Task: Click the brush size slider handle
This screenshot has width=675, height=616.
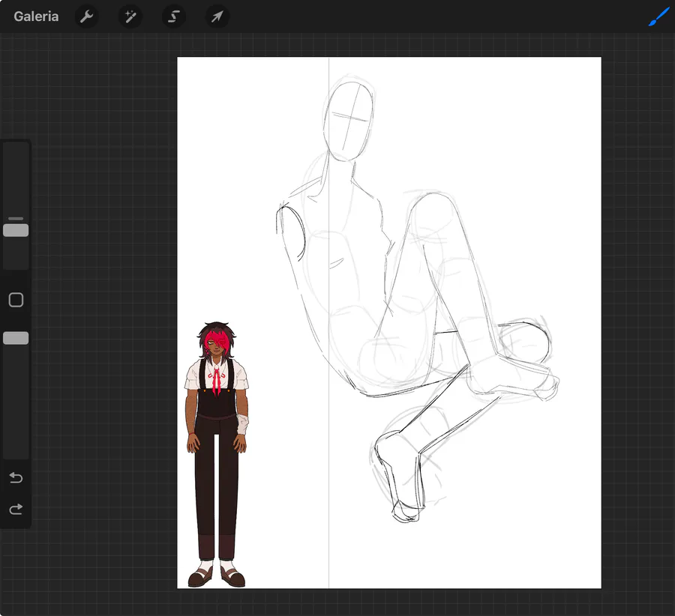Action: point(16,230)
